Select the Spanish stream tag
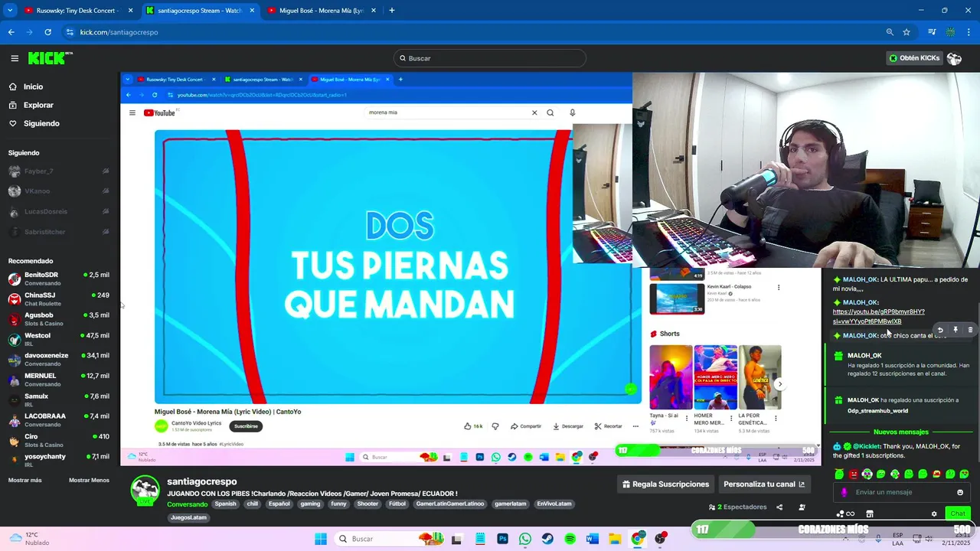The image size is (980, 551). 225,504
